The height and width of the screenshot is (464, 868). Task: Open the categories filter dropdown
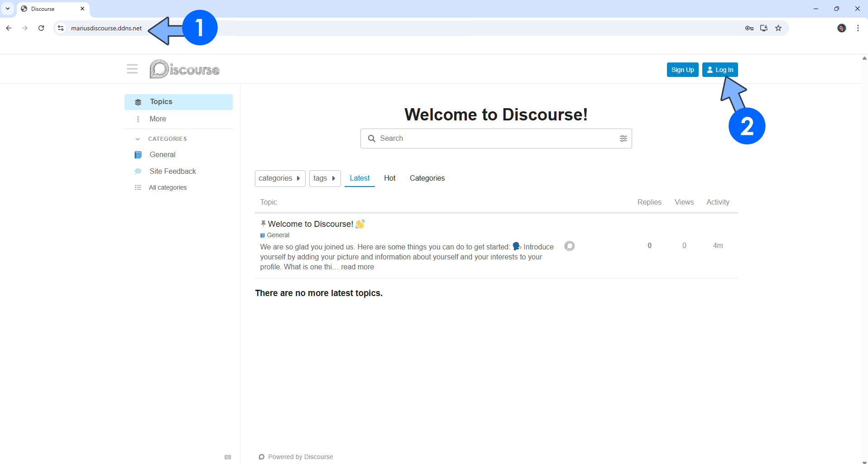[x=280, y=178]
